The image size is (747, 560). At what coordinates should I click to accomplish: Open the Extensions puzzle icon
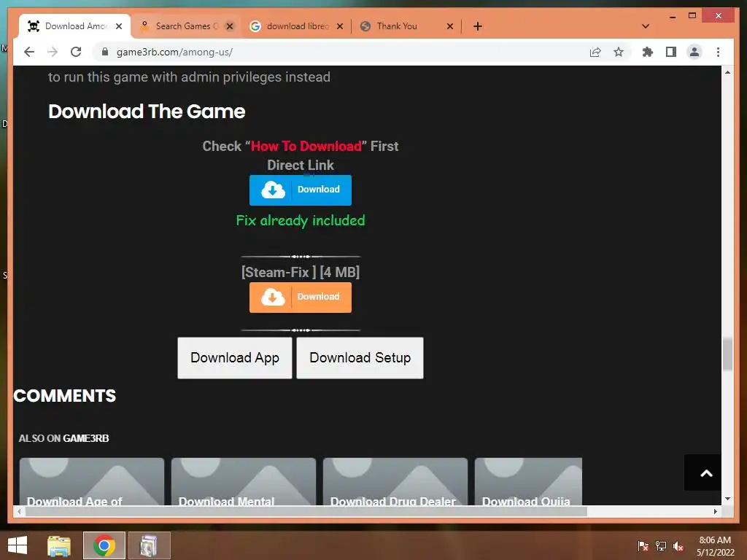click(x=648, y=52)
